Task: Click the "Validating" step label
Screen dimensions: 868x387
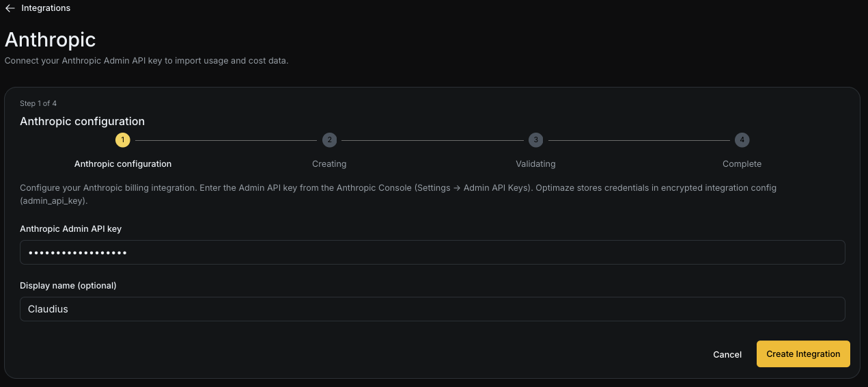Action: [x=535, y=164]
